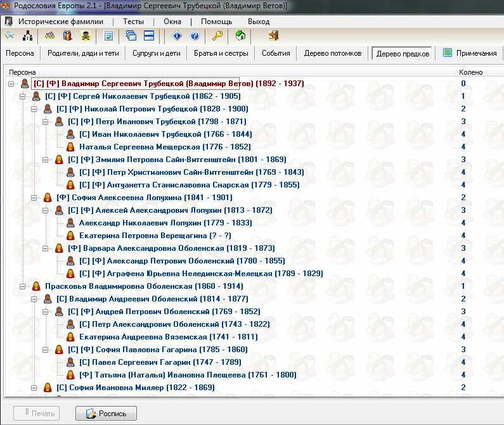Select Татьяна (Наталья) Ивановна Плещеева row

click(188, 374)
